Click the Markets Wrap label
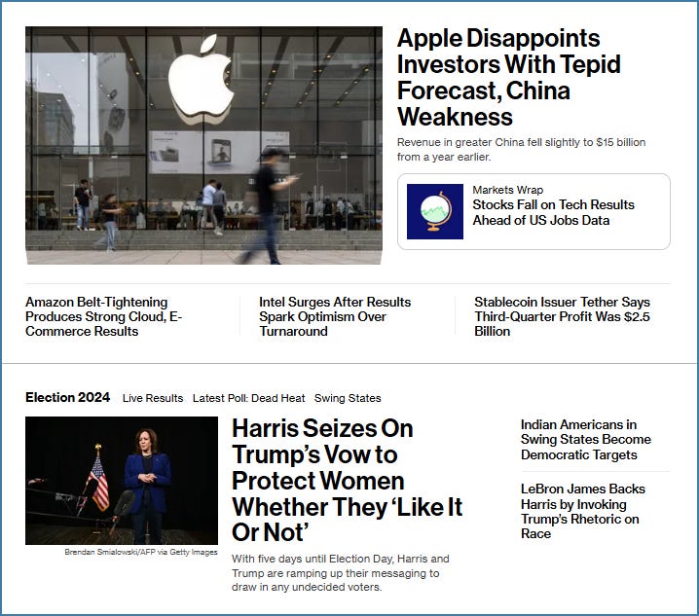 (508, 190)
